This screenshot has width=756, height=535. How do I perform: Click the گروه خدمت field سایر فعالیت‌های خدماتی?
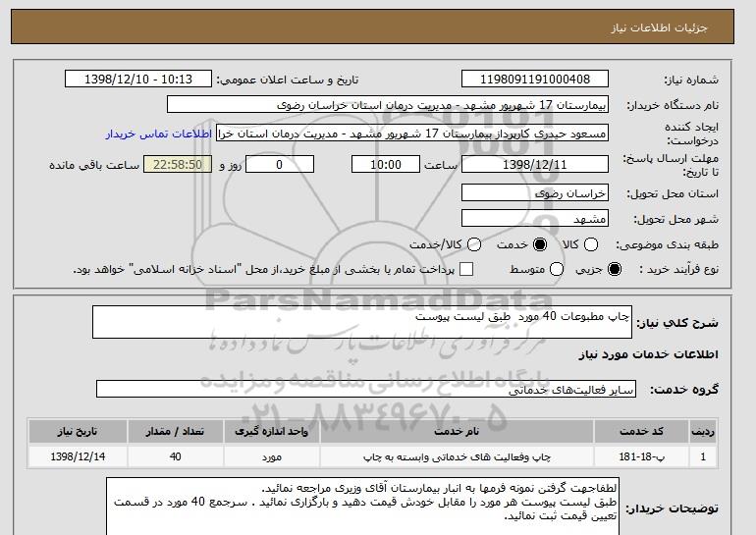pos(366,389)
